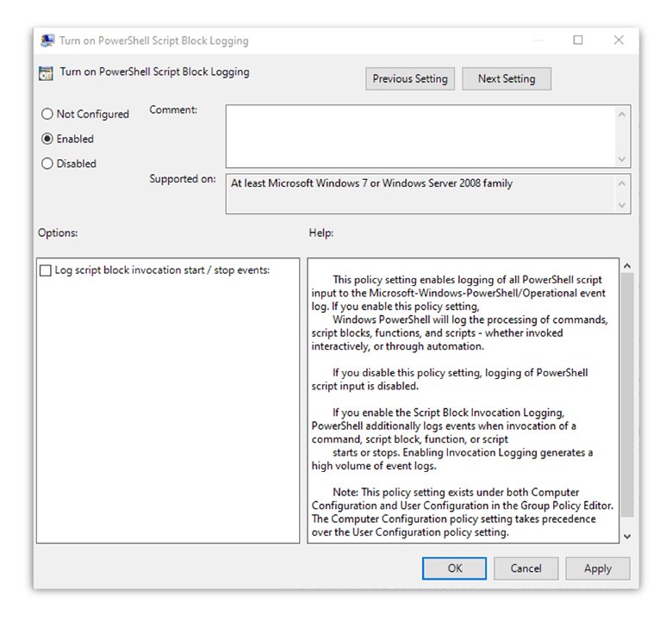
Task: Apply the policy setting
Action: click(597, 568)
